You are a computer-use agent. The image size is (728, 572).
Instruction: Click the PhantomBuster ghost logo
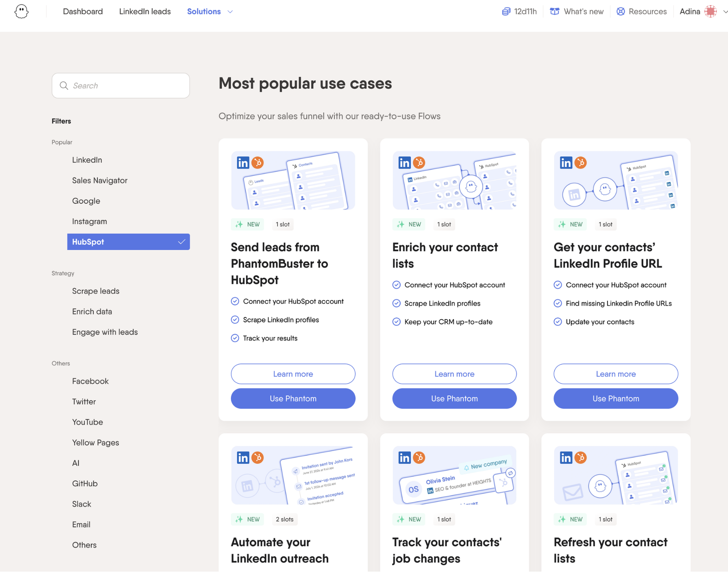21,11
